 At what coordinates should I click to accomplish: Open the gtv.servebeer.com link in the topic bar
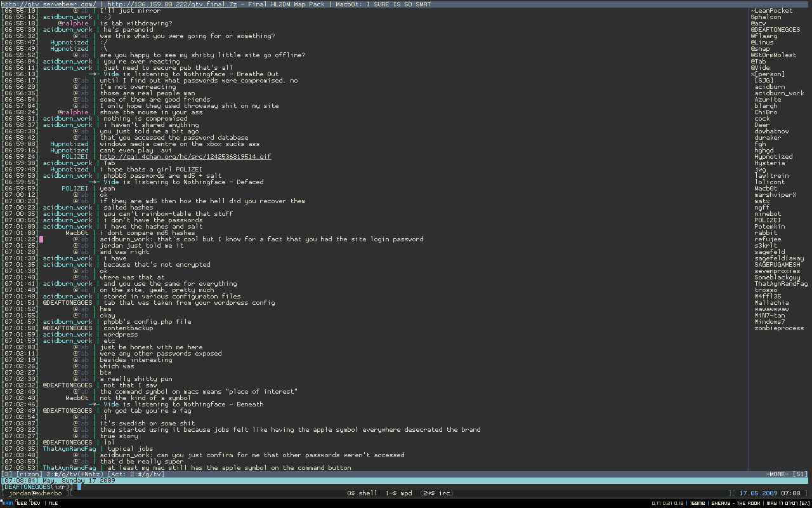pos(49,4)
